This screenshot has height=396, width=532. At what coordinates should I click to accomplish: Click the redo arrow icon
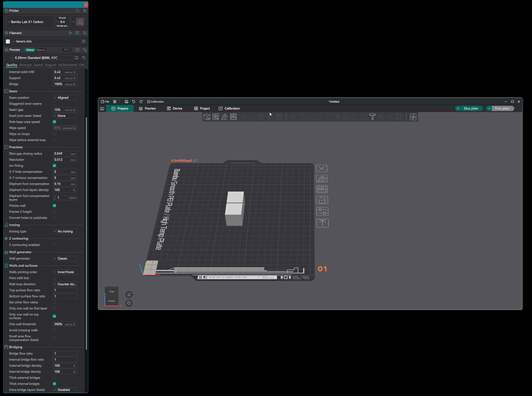[x=141, y=101]
